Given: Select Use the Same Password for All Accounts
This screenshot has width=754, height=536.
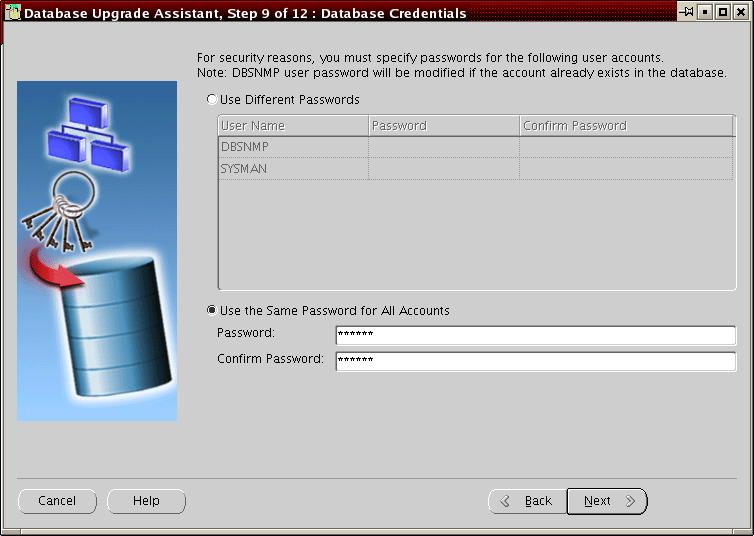Looking at the screenshot, I should point(211,311).
